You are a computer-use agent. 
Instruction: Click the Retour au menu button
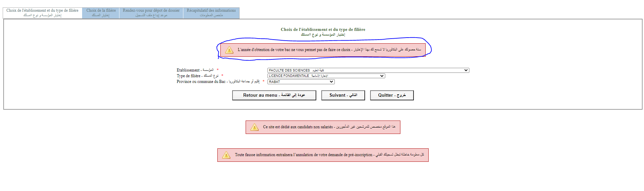click(x=274, y=95)
